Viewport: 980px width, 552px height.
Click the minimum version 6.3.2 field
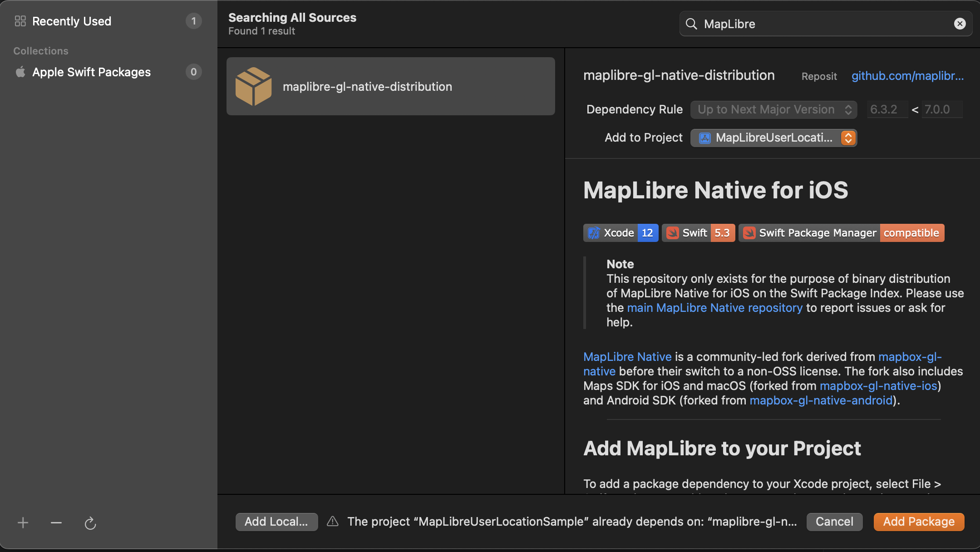[886, 109]
